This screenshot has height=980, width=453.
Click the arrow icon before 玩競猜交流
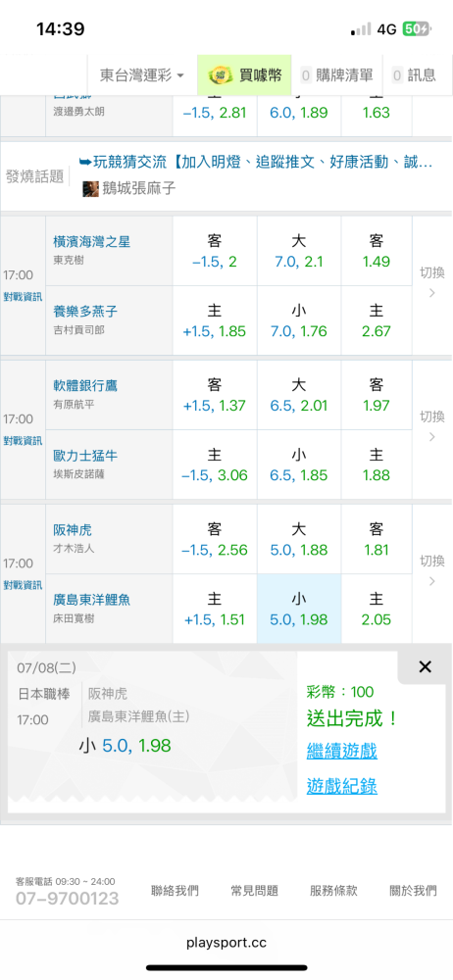point(85,163)
